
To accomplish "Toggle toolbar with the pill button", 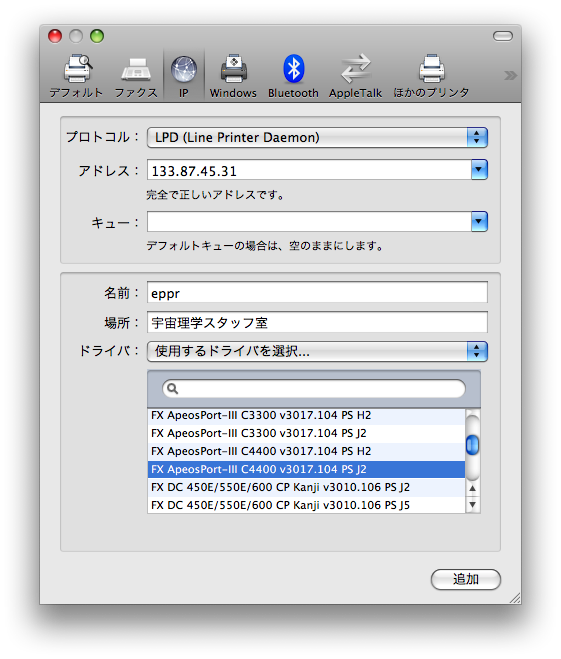I will 503,37.
